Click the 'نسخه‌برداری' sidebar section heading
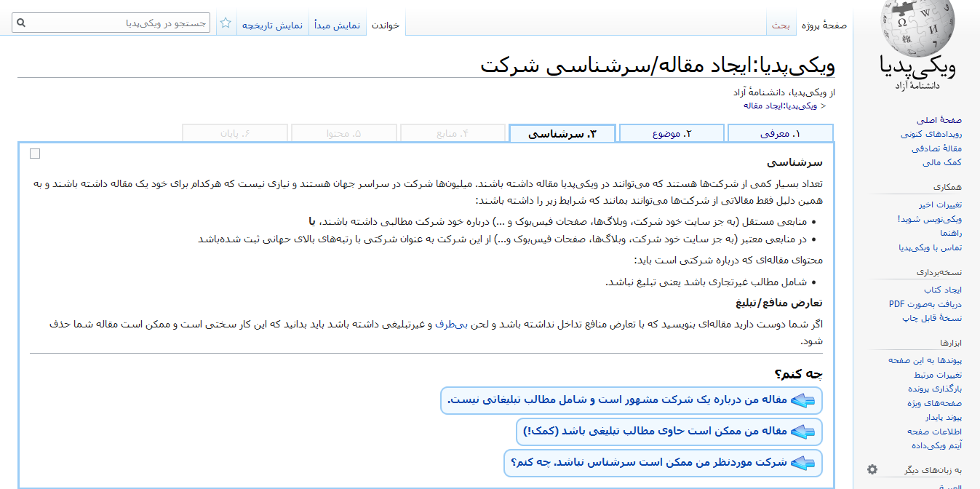This screenshot has height=489, width=980. pyautogui.click(x=939, y=271)
